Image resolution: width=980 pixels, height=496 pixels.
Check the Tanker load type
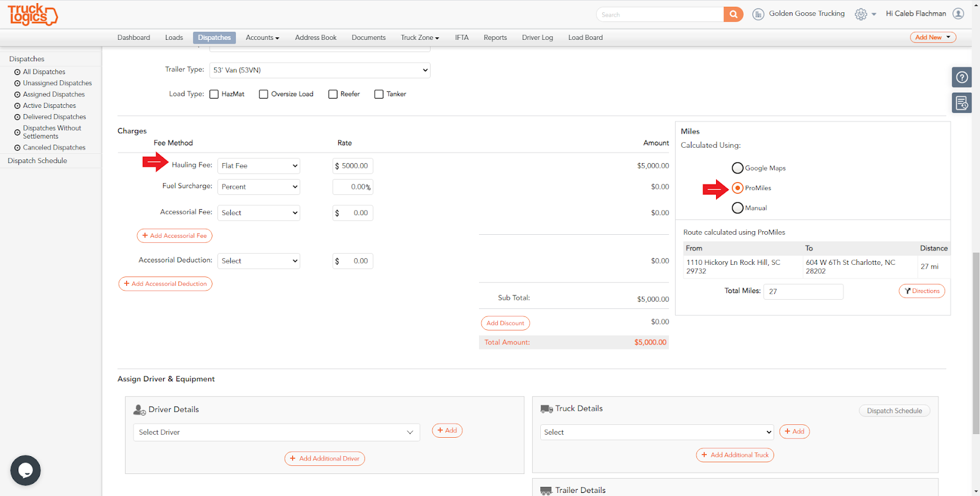(379, 94)
